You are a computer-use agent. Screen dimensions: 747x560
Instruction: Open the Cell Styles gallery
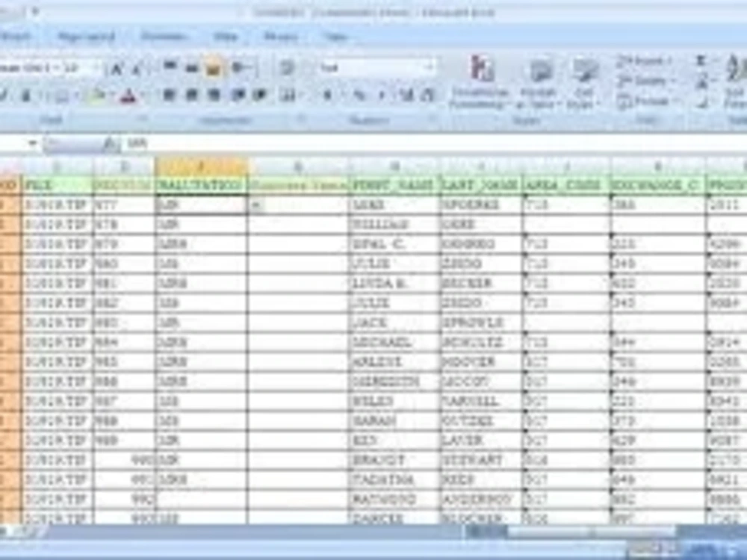581,72
